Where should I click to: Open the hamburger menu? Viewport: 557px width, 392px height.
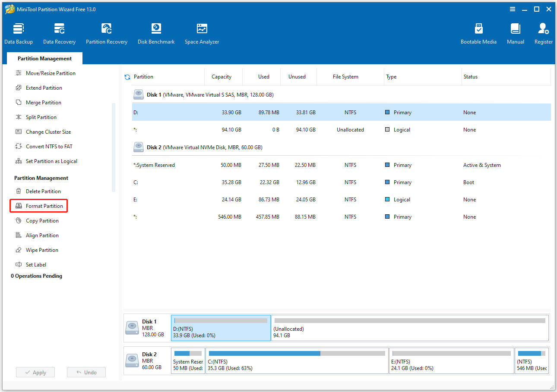512,9
